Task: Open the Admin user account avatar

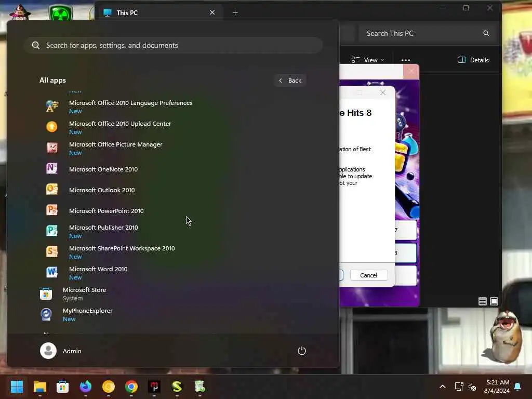Action: pos(48,351)
